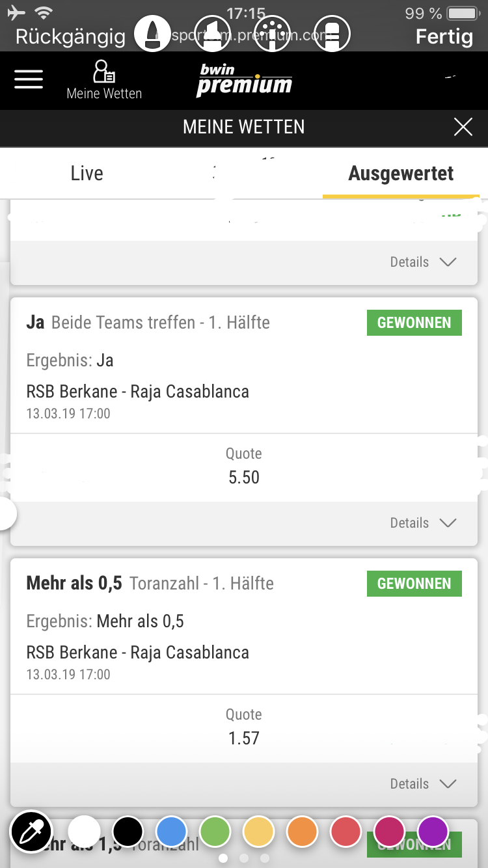This screenshot has width=488, height=868.
Task: Tap Rückgängig to undo
Action: (70, 36)
